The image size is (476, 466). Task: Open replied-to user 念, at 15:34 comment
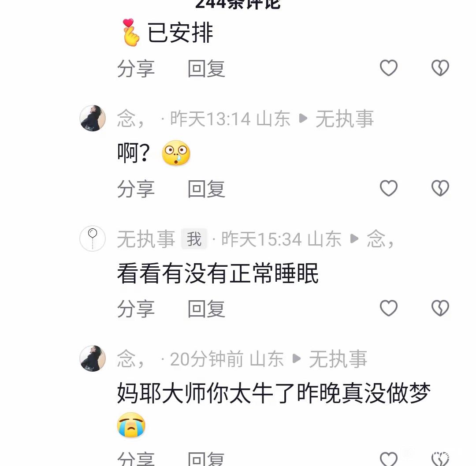tap(381, 239)
